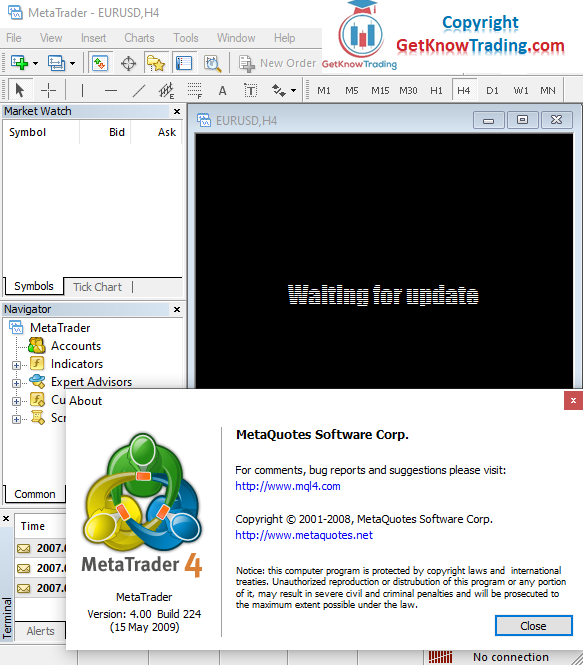Viewport: 583px width, 667px height.
Task: Switch to H1 timeframe
Action: pos(436,91)
